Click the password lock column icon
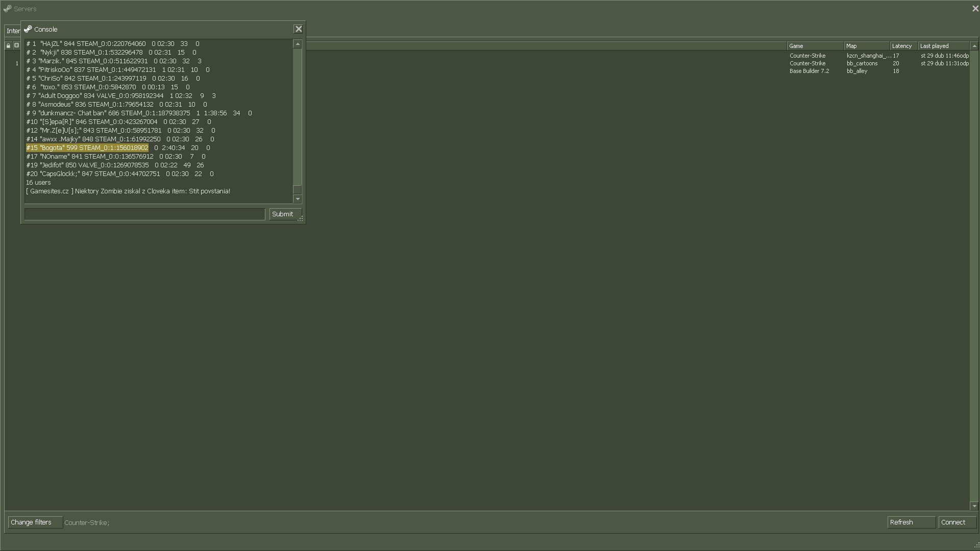Screen dimensions: 980x551 [8, 46]
